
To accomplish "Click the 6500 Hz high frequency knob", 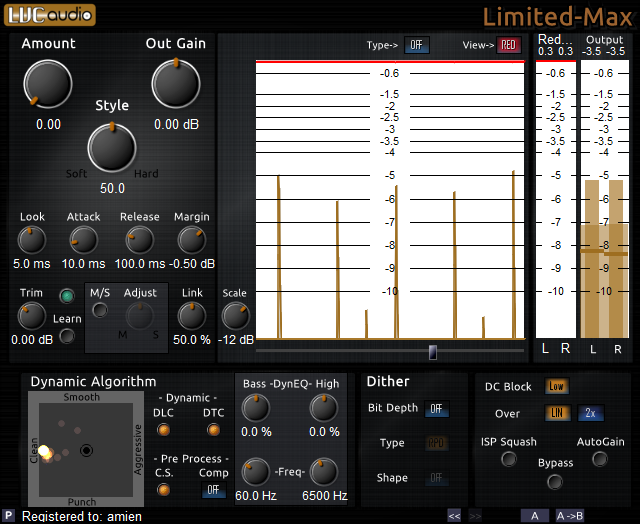I will (x=324, y=472).
